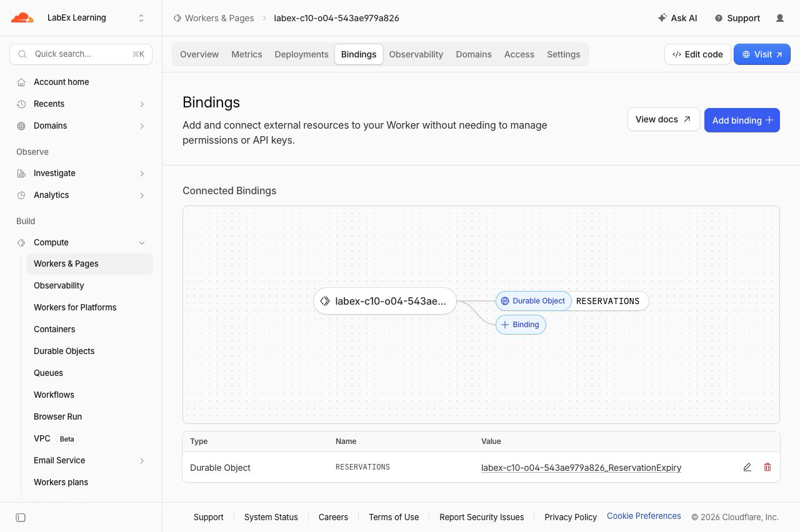800x532 pixels.
Task: Open the Settings tab
Action: [x=564, y=54]
